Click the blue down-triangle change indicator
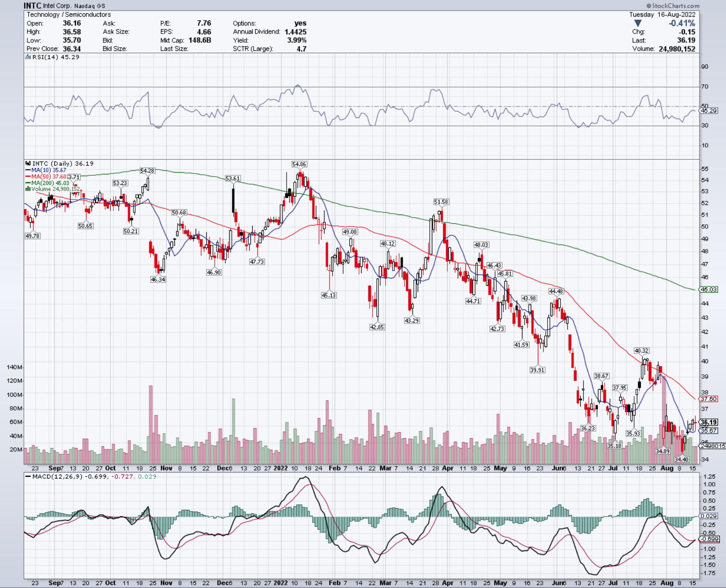The height and width of the screenshot is (588, 726). [x=637, y=23]
